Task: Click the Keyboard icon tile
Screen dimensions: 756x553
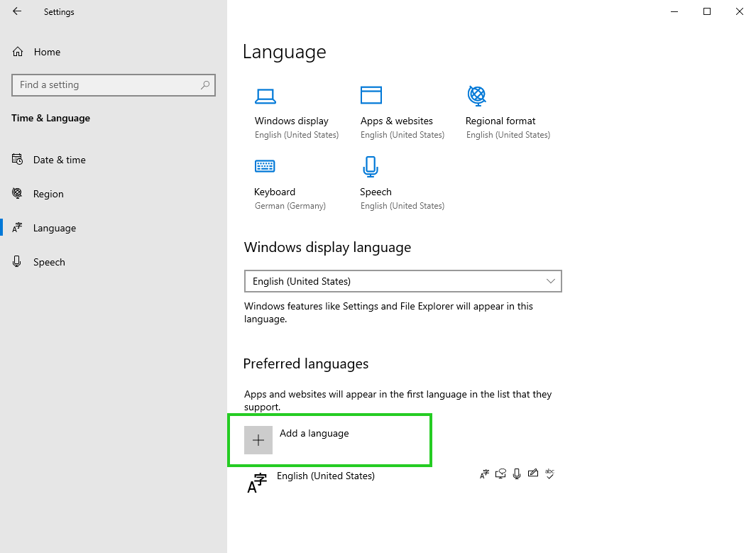Action: tap(265, 166)
